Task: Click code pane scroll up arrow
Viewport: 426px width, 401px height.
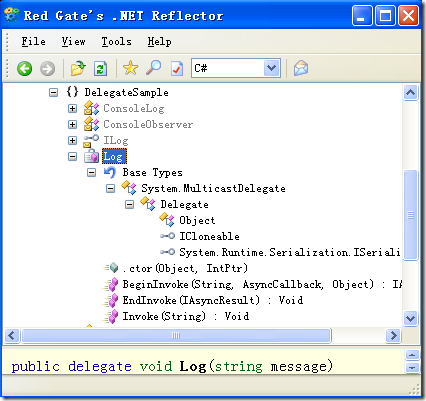Action: coord(412,355)
